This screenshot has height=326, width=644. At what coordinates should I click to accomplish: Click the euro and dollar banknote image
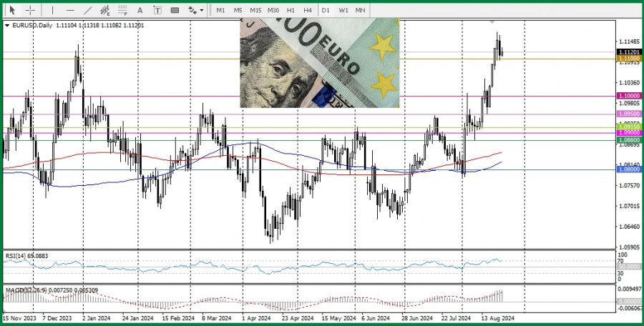(x=320, y=63)
